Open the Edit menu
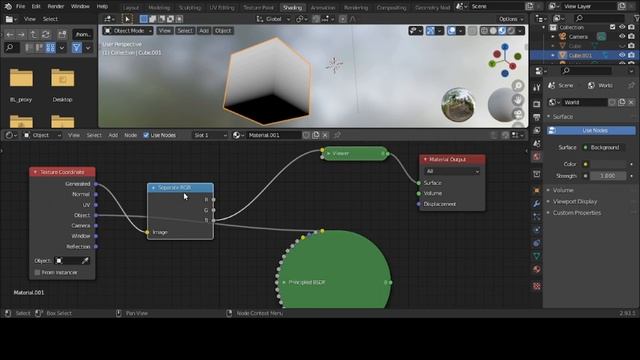640x360 pixels. (x=36, y=6)
